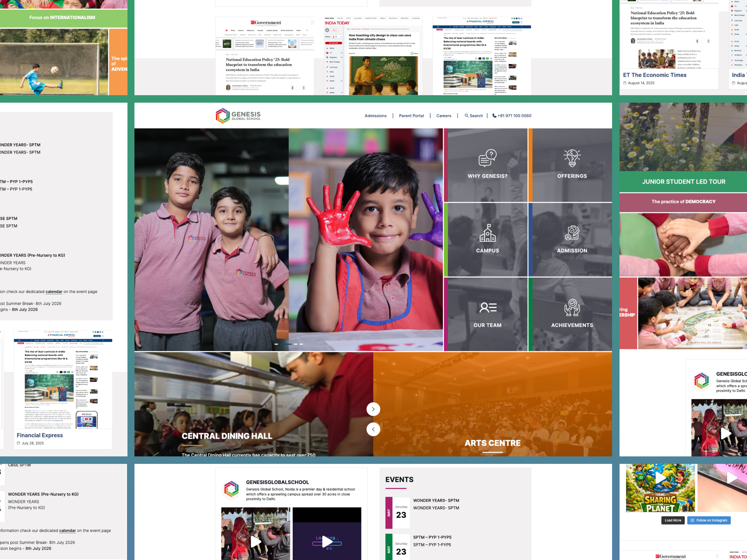
Task: Open the Central Dining Hall slide
Action: [x=254, y=404]
